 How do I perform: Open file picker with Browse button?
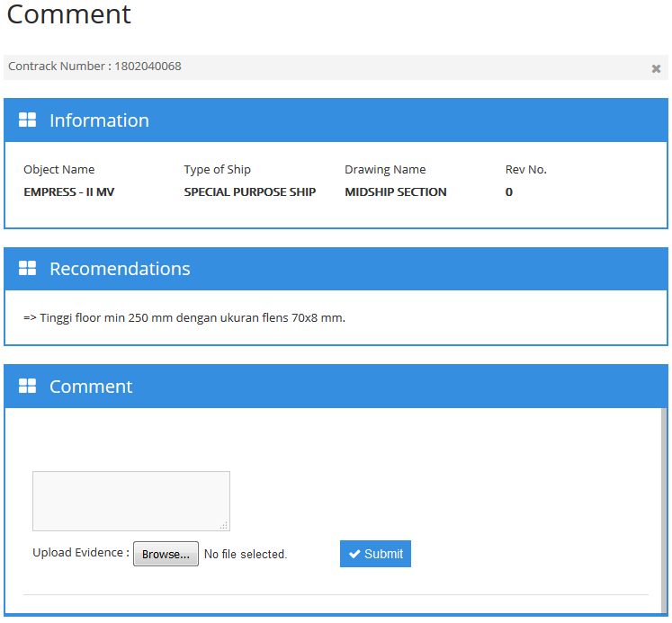[166, 554]
